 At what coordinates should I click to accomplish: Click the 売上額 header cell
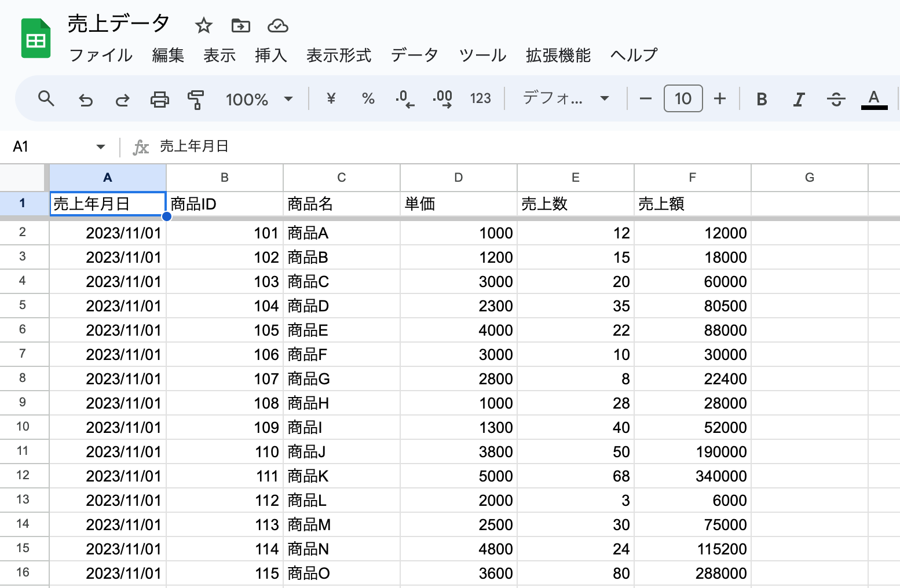693,204
